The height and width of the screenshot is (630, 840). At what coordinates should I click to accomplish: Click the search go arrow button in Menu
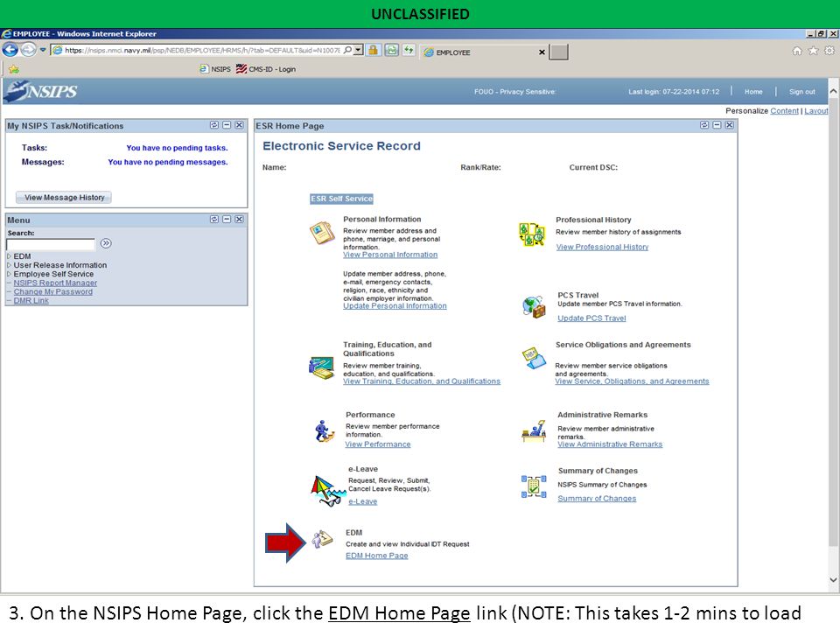pyautogui.click(x=106, y=243)
